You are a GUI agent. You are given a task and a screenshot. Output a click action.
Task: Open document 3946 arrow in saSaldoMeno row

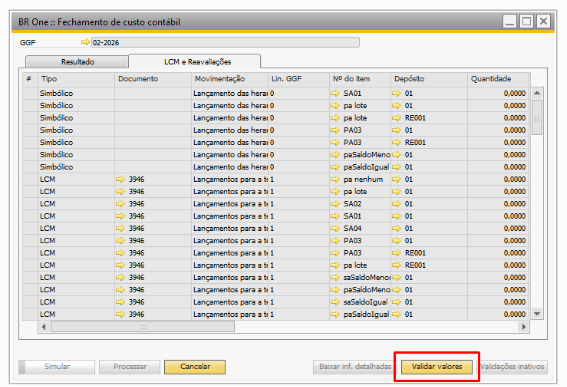(x=120, y=277)
